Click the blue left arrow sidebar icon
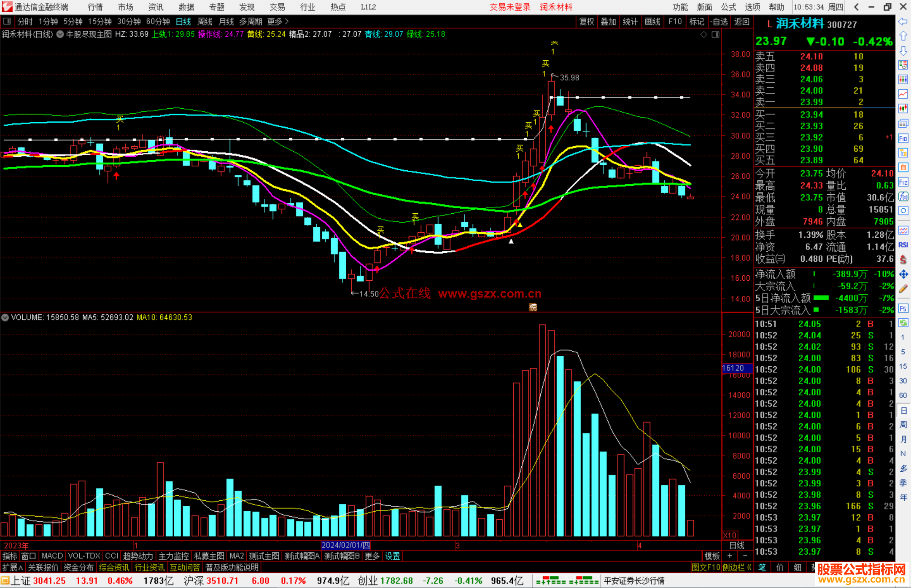 (x=903, y=21)
